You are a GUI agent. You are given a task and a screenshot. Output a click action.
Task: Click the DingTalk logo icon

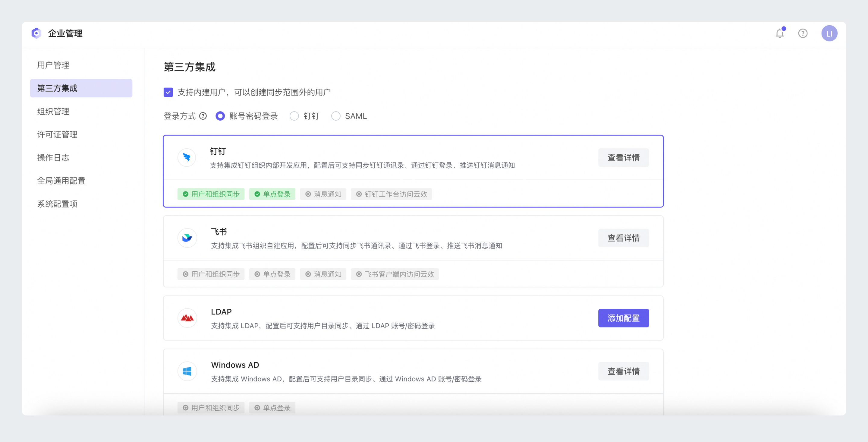[x=187, y=157]
